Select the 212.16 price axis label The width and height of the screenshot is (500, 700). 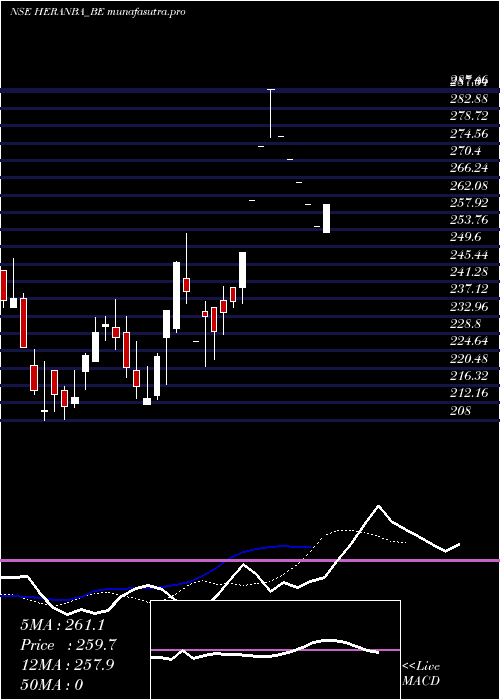[x=469, y=393]
